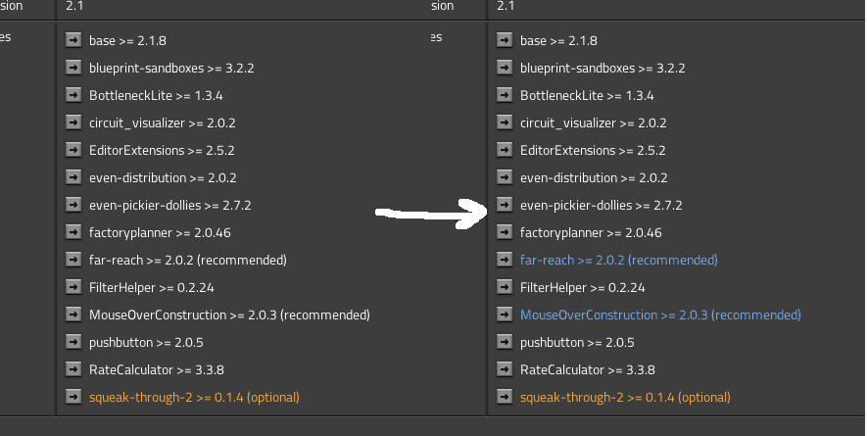Click arrow icon beside base in left list

[x=73, y=40]
